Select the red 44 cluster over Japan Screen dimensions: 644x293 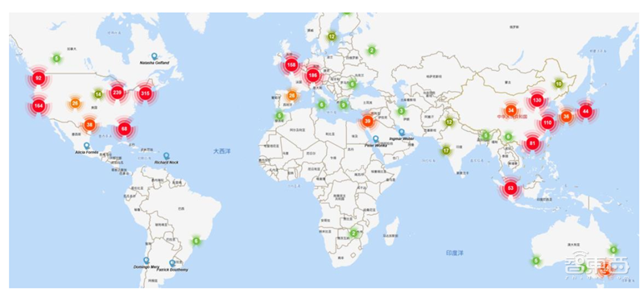pyautogui.click(x=586, y=111)
